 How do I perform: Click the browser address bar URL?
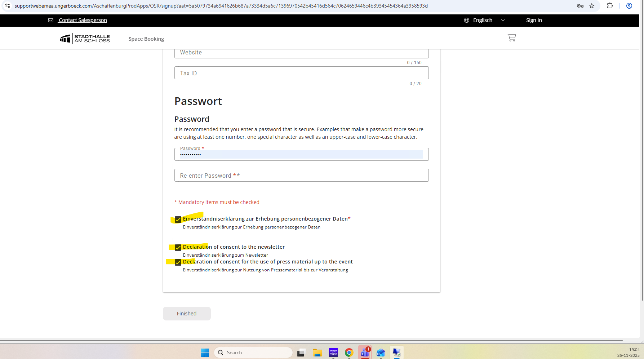click(221, 6)
